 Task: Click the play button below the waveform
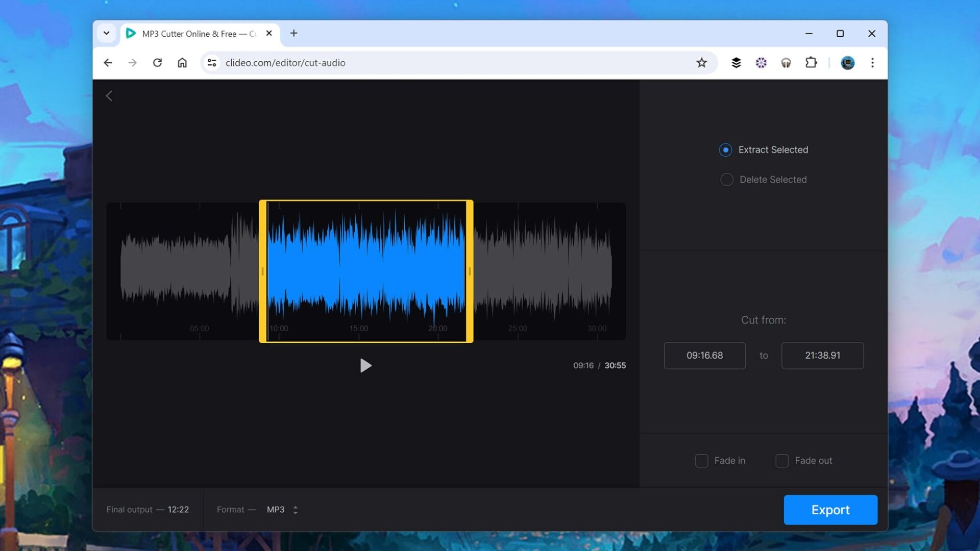[x=365, y=365]
